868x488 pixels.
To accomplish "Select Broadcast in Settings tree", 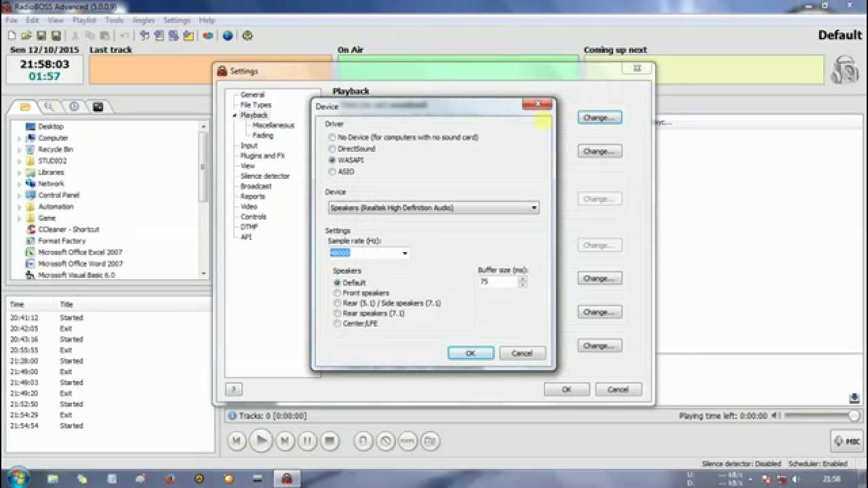I will 256,186.
